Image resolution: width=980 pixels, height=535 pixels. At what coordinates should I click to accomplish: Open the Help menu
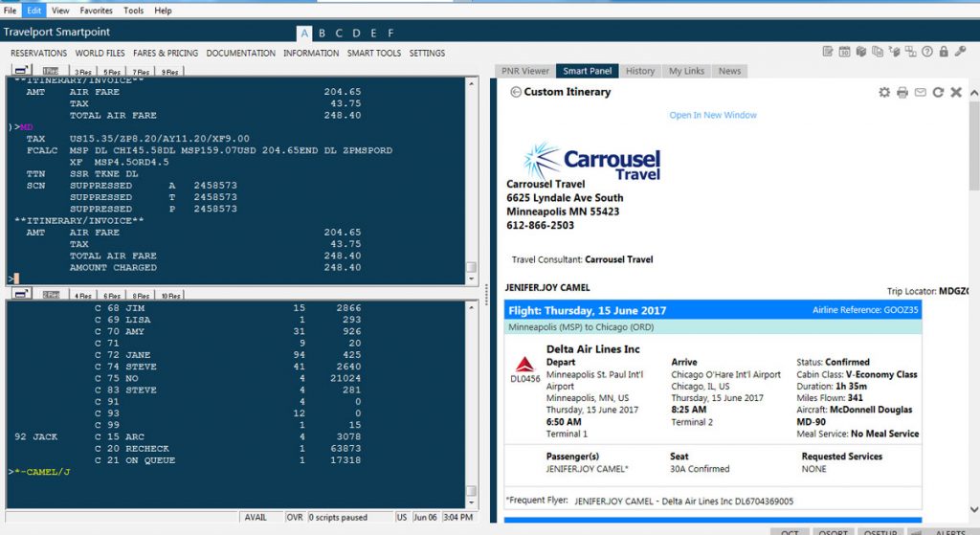point(163,11)
